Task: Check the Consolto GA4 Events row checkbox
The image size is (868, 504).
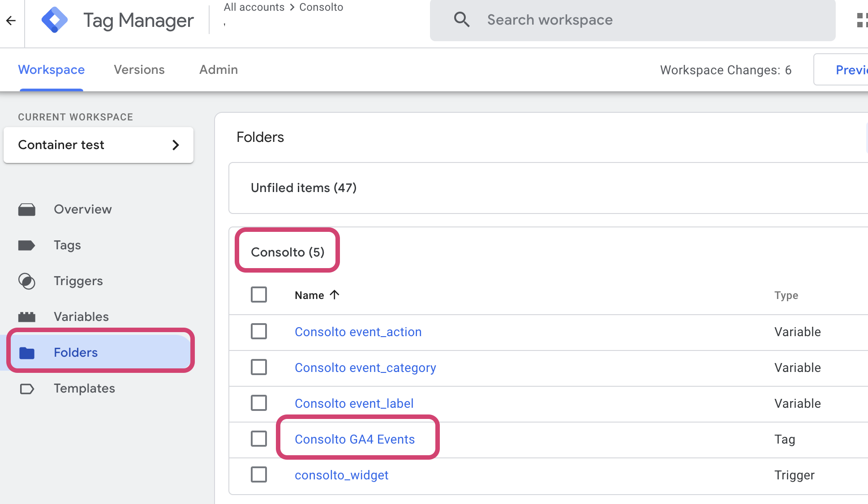Action: pos(259,439)
